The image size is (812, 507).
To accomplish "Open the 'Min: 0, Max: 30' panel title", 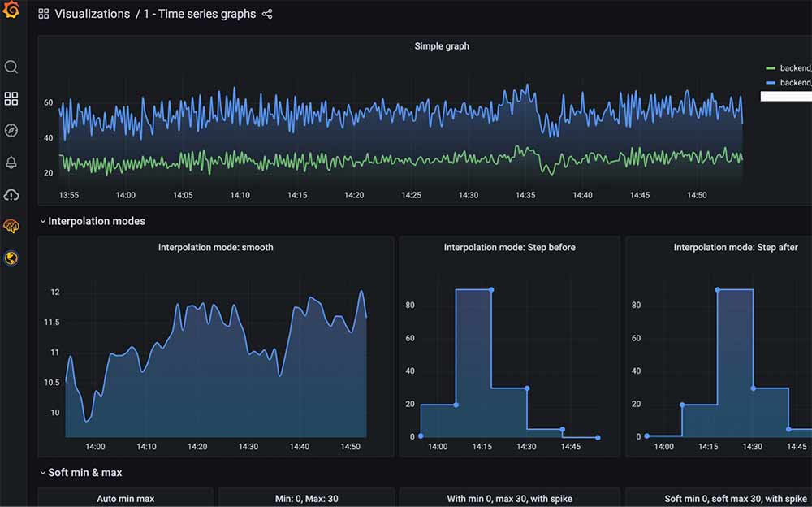I will pos(307,499).
